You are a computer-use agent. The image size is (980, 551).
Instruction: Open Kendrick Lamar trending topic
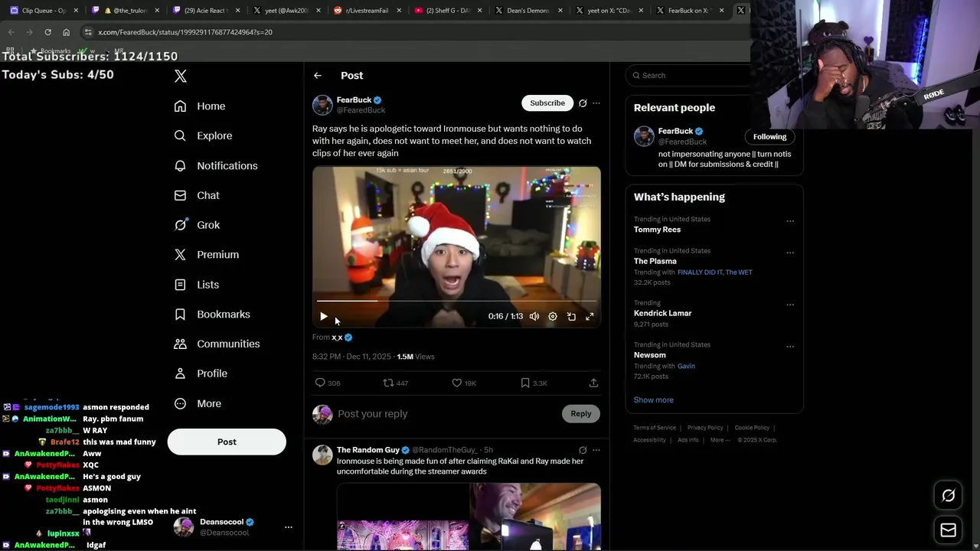(662, 313)
